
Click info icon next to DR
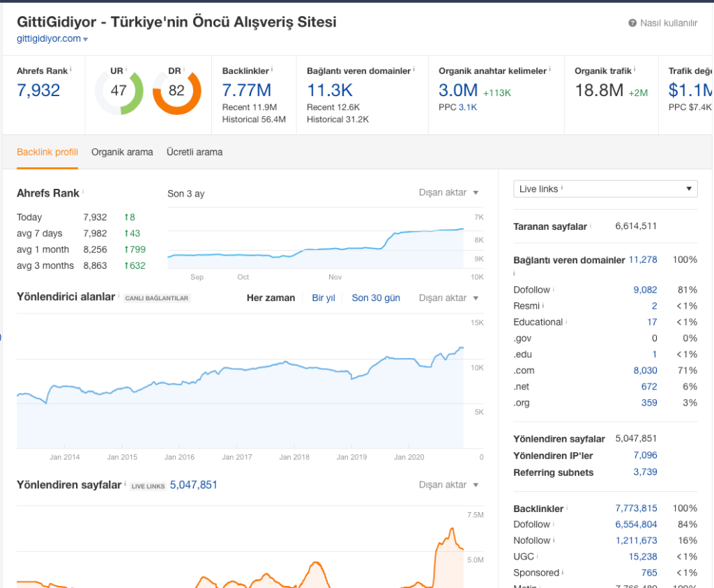184,69
